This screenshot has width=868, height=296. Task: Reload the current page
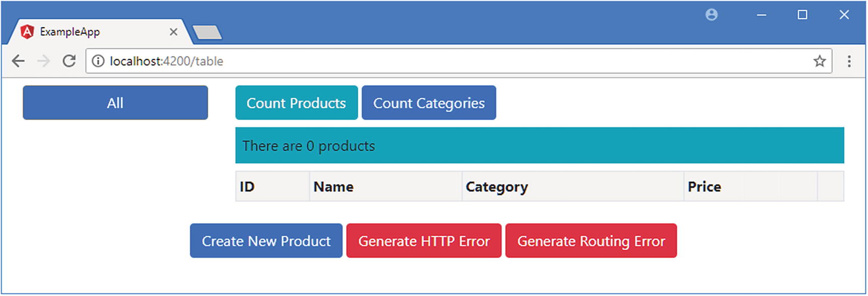pos(69,61)
